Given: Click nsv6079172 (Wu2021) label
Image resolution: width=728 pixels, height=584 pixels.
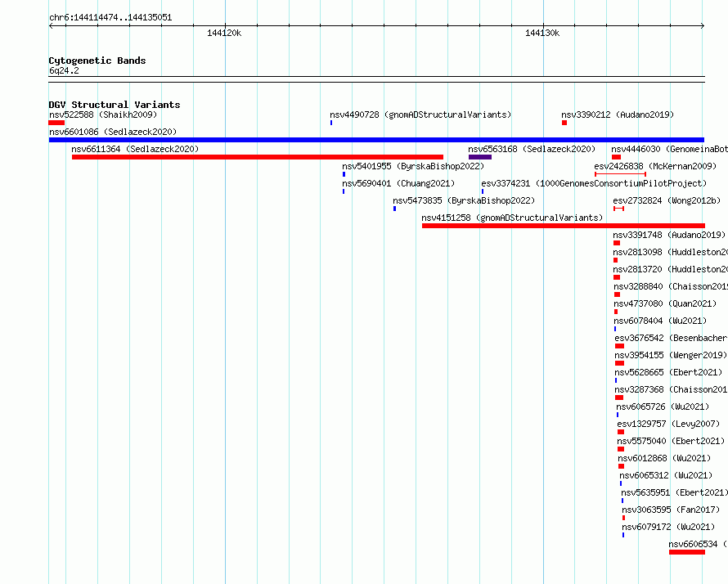Looking at the screenshot, I should click(x=668, y=527).
